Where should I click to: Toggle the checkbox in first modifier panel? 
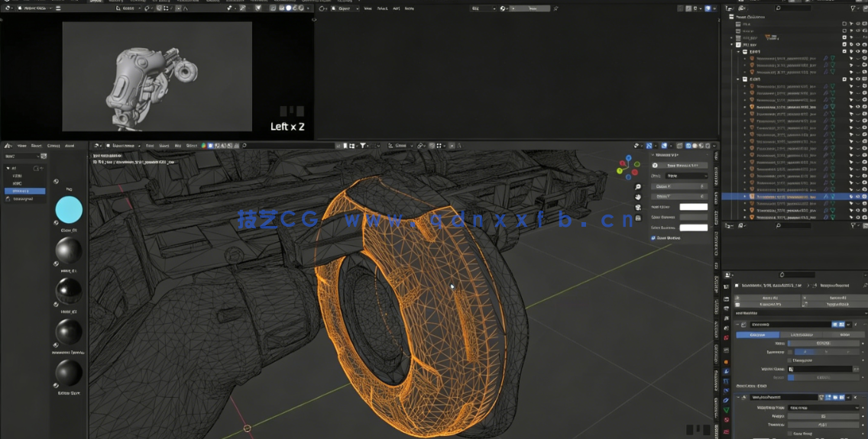click(x=789, y=360)
